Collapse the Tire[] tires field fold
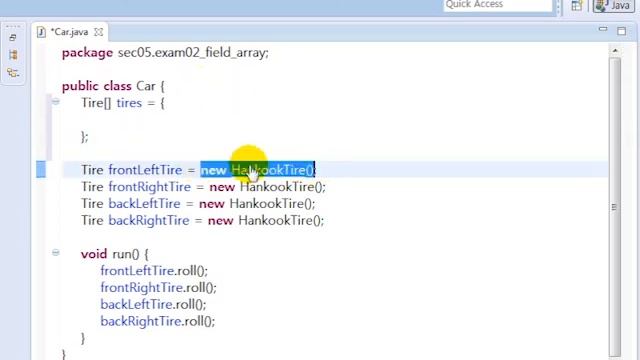This screenshot has height=360, width=640. [56, 102]
